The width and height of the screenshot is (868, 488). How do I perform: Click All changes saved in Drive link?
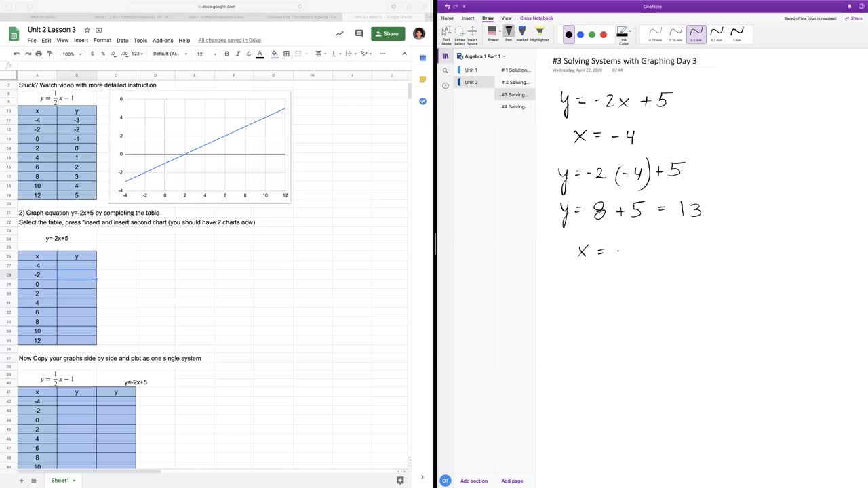tap(229, 41)
